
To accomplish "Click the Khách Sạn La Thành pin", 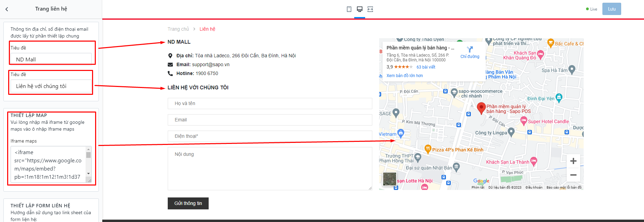I will tap(534, 161).
